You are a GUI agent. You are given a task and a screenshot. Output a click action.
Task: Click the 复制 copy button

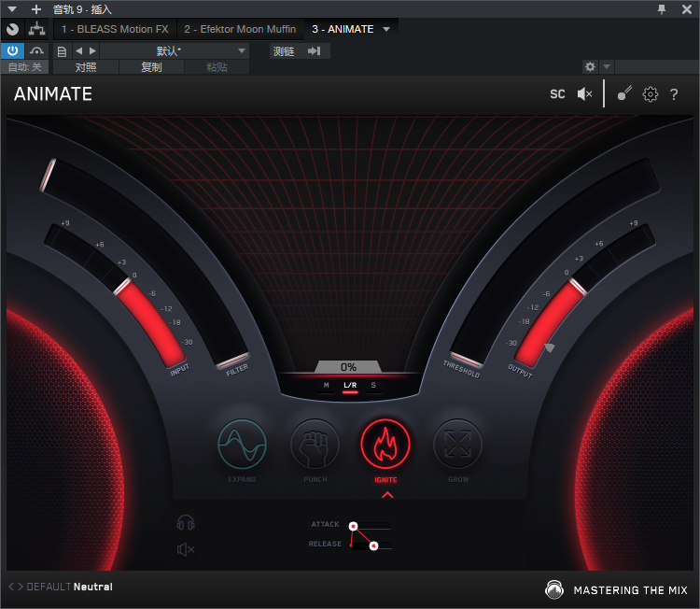coord(151,67)
